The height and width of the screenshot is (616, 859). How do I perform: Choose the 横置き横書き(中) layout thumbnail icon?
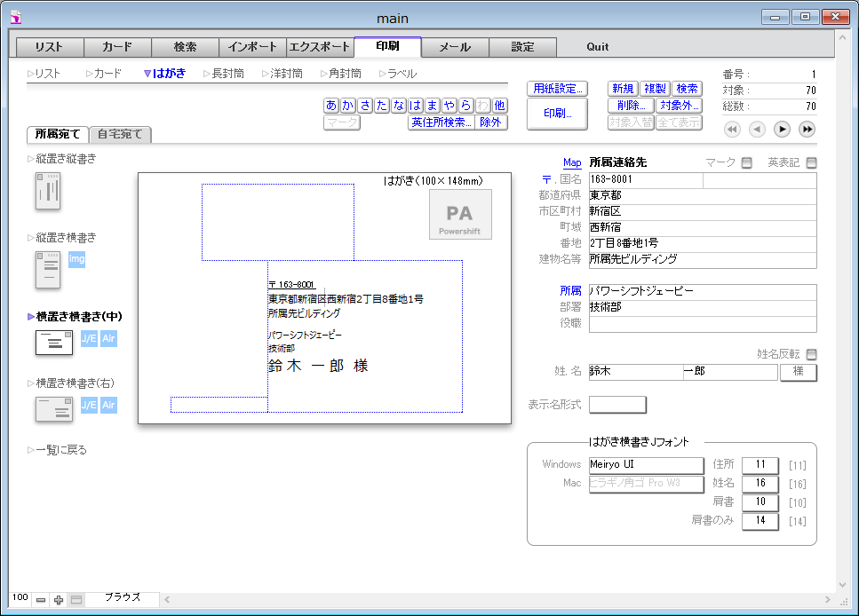coord(53,342)
